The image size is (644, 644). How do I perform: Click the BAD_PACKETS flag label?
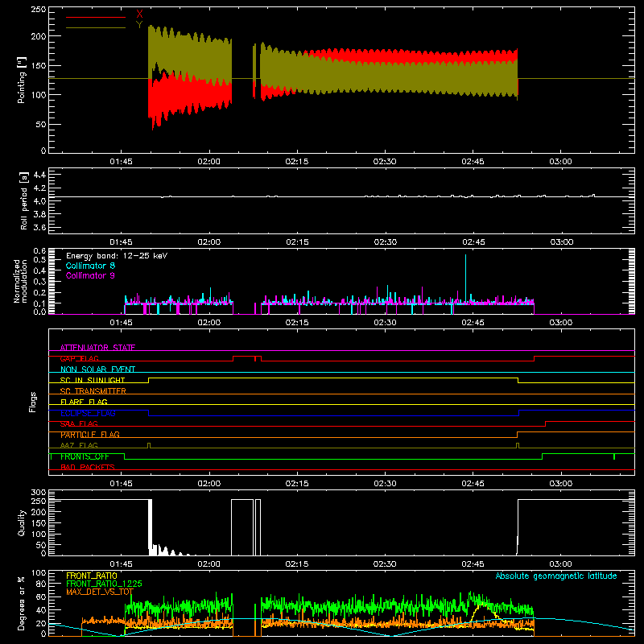click(88, 468)
